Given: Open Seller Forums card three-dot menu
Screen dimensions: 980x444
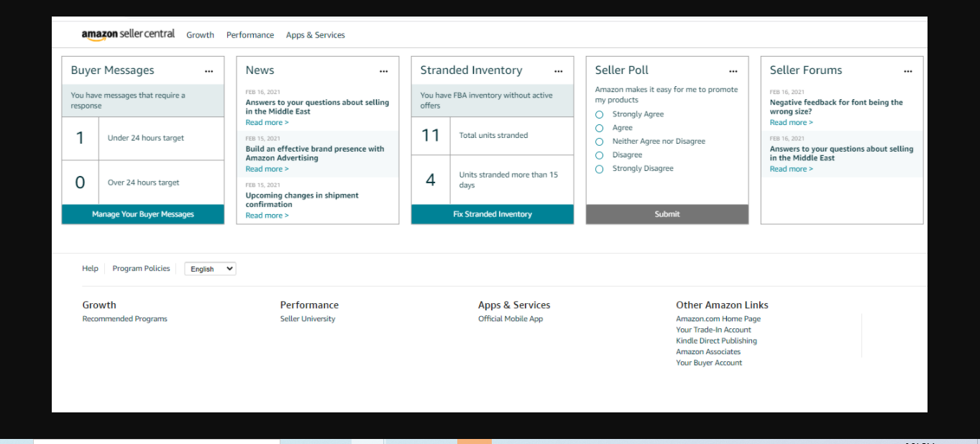Looking at the screenshot, I should click(908, 71).
